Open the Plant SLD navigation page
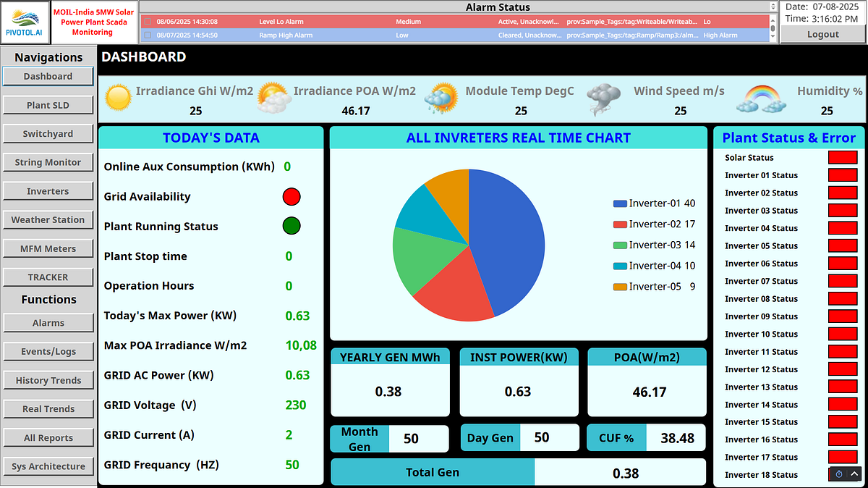 point(48,105)
